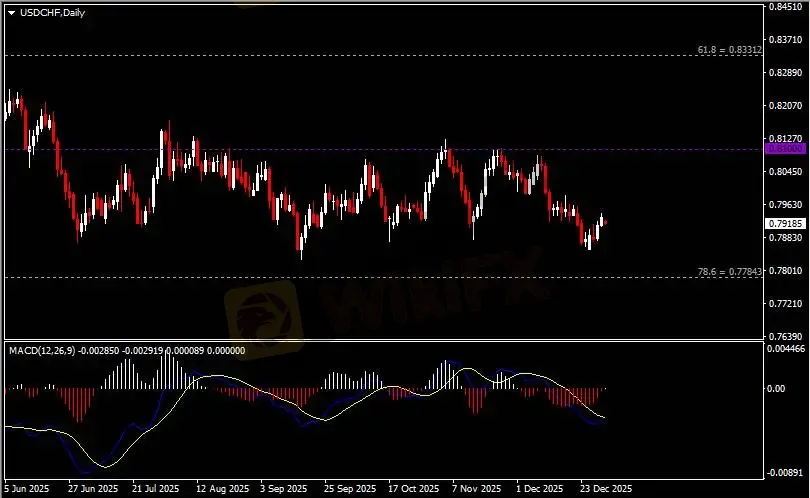Click the 7 Nov 2025 date label

pos(476,488)
